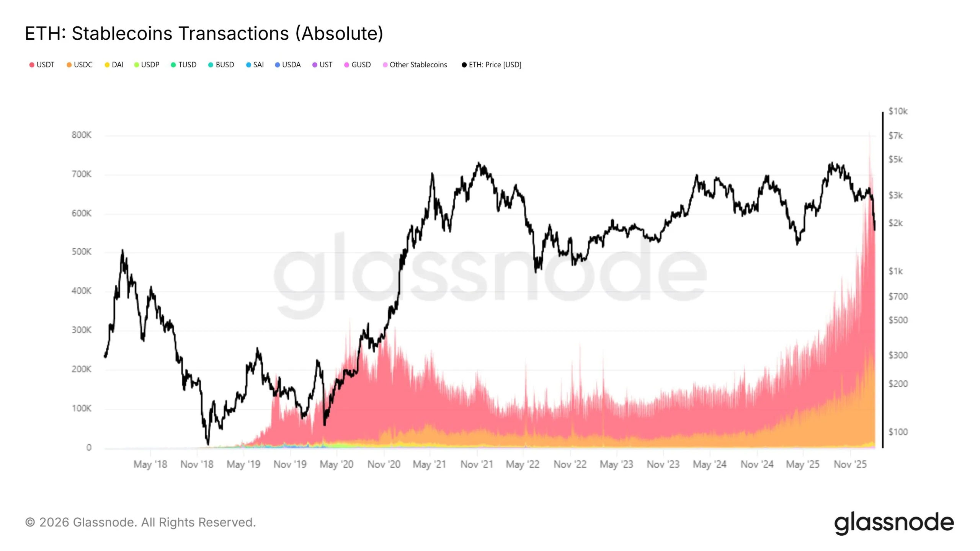Click the glassnode logo at bottom right
This screenshot has width=980, height=551.
coord(894,523)
